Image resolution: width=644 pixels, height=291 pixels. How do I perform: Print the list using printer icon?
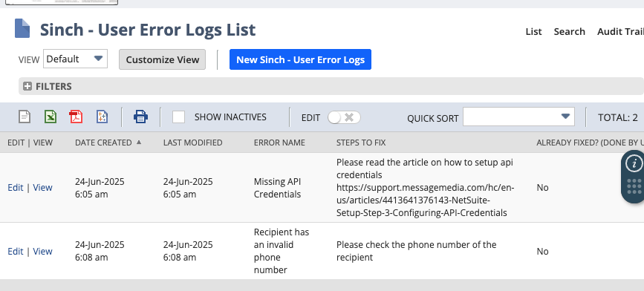141,117
